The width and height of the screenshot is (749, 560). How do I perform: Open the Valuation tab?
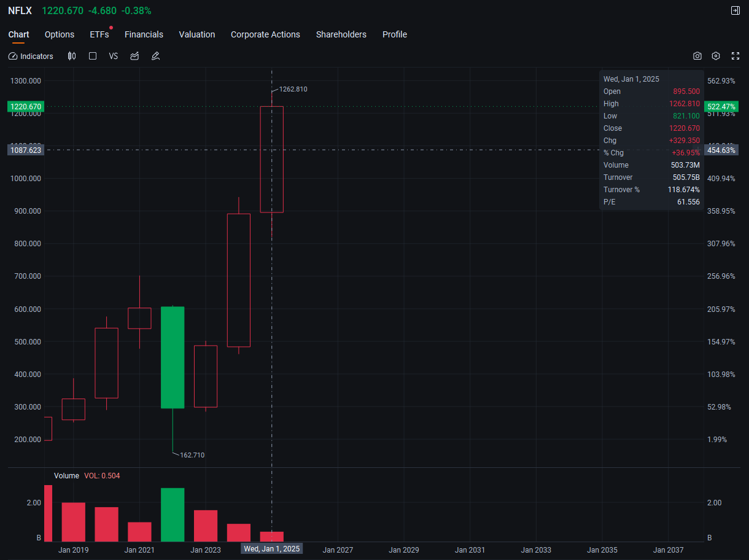click(x=197, y=34)
